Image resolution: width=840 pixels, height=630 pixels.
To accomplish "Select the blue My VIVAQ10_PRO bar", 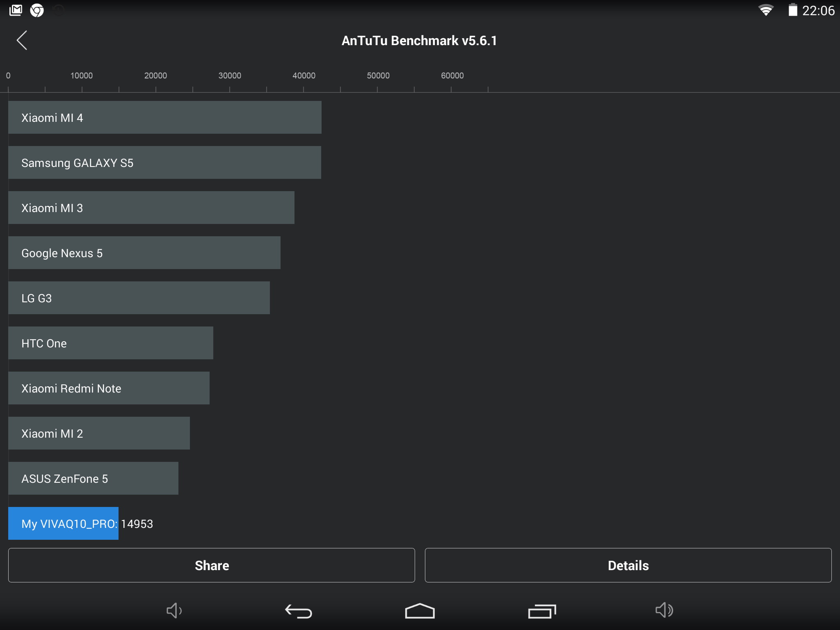I will (63, 523).
